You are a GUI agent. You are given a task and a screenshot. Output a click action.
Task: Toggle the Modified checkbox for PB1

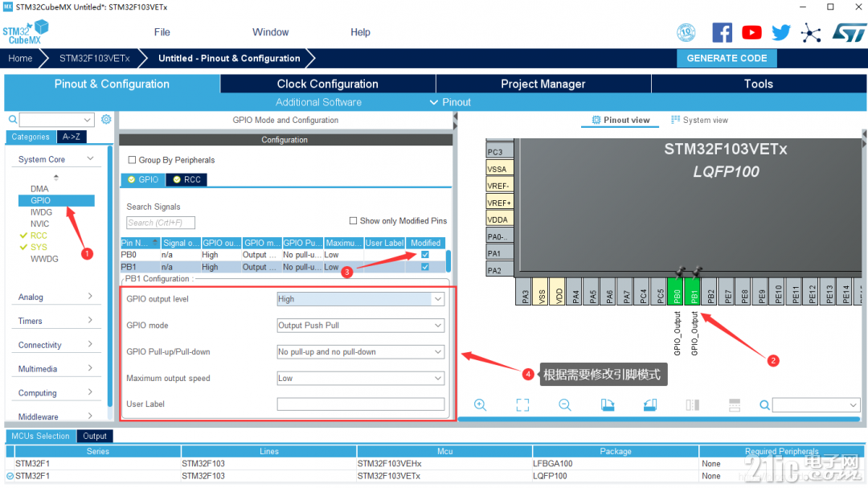coord(425,266)
